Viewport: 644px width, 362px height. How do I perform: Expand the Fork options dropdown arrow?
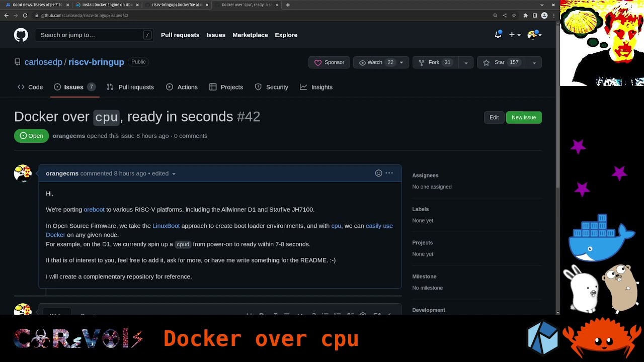tap(466, 62)
